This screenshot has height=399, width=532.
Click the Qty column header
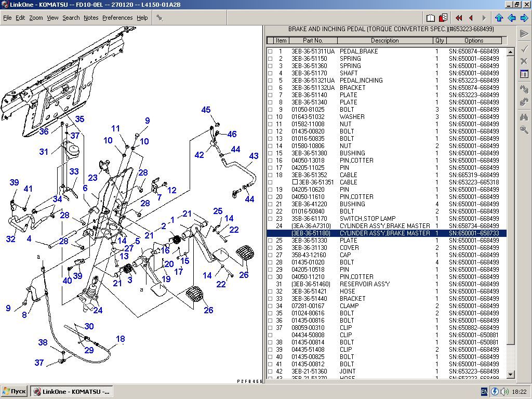coord(440,41)
